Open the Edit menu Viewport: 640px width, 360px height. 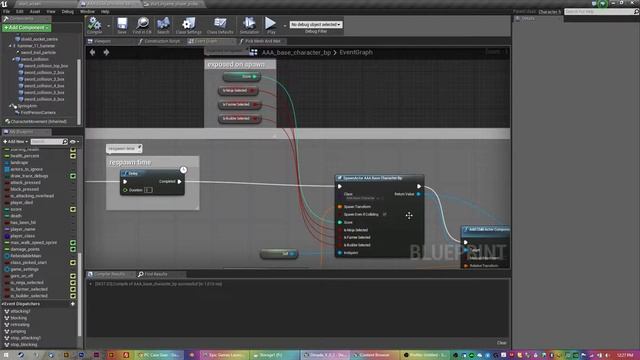[20, 11]
